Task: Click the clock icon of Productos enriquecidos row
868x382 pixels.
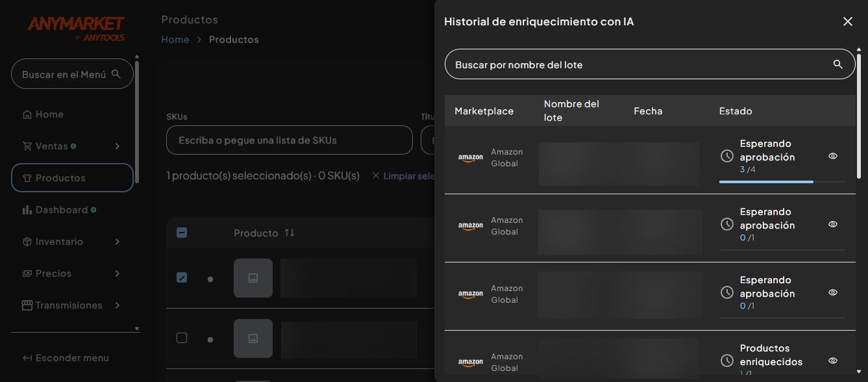Action: pos(727,361)
